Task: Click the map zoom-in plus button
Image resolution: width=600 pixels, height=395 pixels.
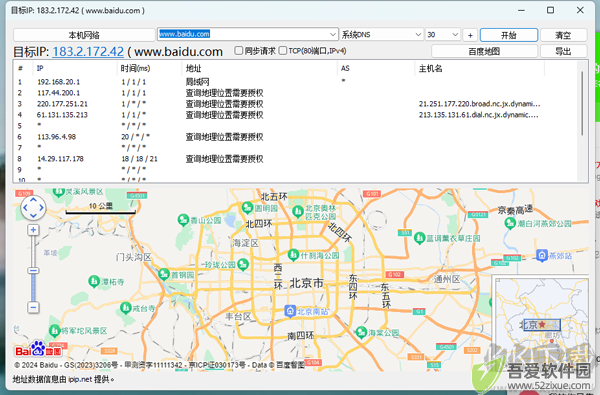Action: (33, 230)
